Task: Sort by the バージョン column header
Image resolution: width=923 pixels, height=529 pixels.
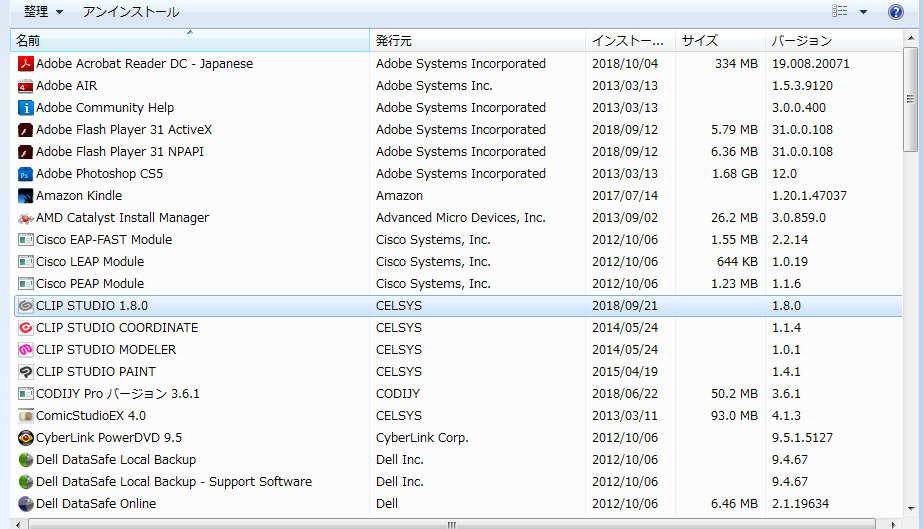Action: click(832, 41)
